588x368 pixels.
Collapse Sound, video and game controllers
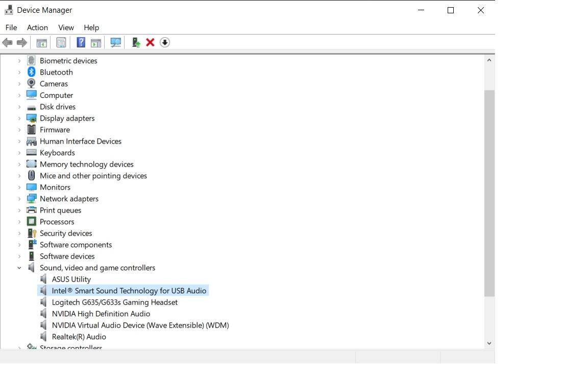[x=19, y=268]
